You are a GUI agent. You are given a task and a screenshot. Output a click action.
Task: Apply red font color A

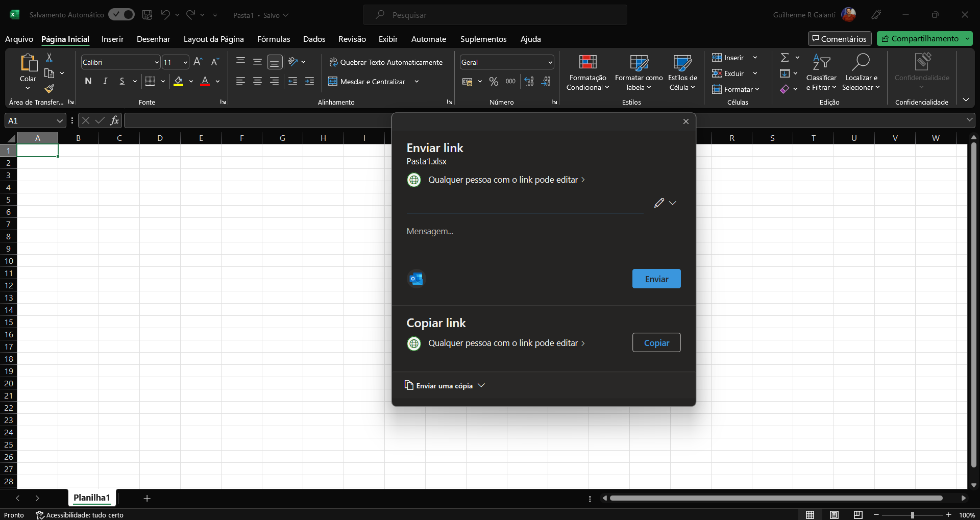click(205, 81)
